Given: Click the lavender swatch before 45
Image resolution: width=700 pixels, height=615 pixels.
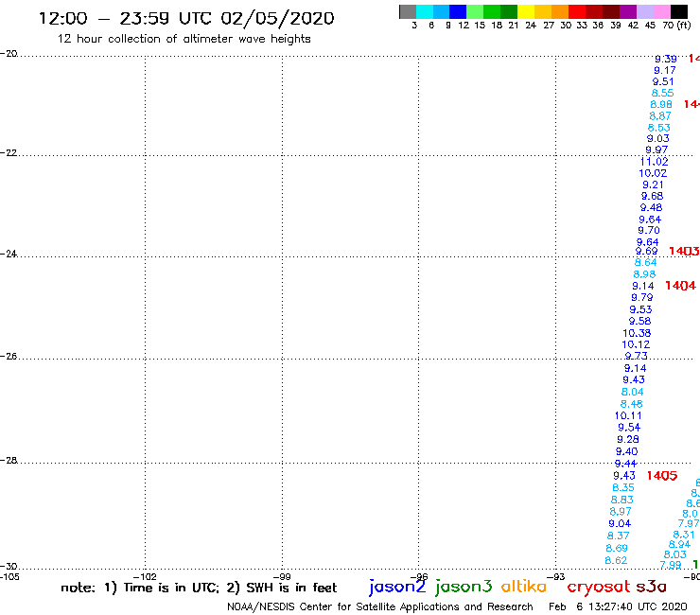Looking at the screenshot, I should [x=644, y=12].
